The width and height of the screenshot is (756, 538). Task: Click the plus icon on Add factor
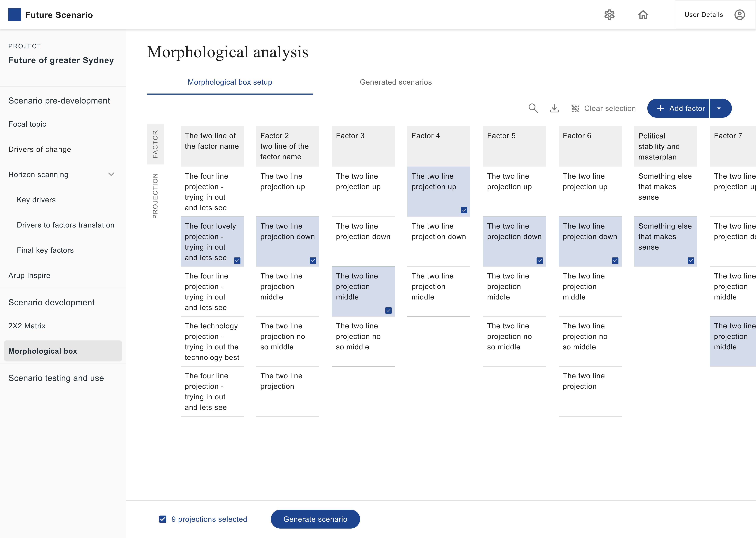click(660, 108)
